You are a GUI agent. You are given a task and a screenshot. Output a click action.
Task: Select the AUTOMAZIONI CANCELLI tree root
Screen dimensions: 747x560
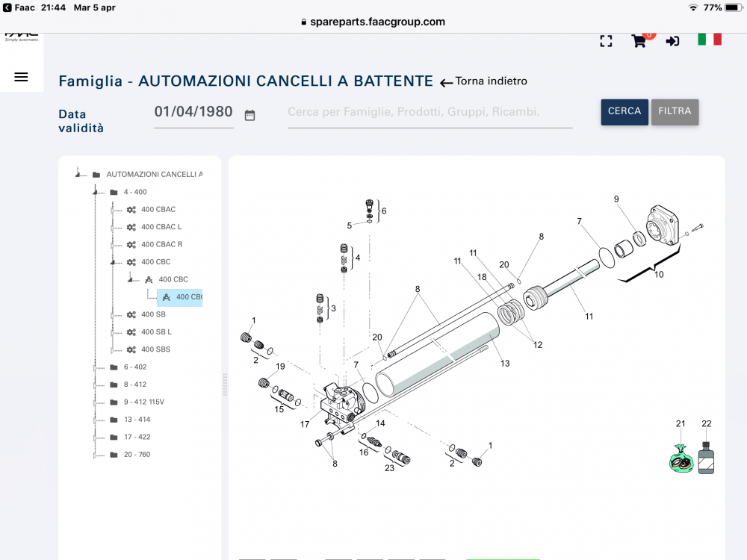click(x=155, y=174)
